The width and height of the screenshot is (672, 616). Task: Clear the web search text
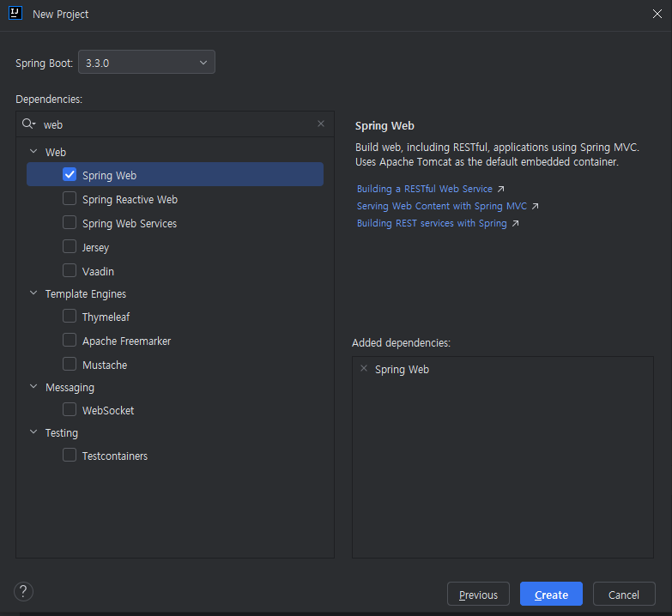point(321,124)
